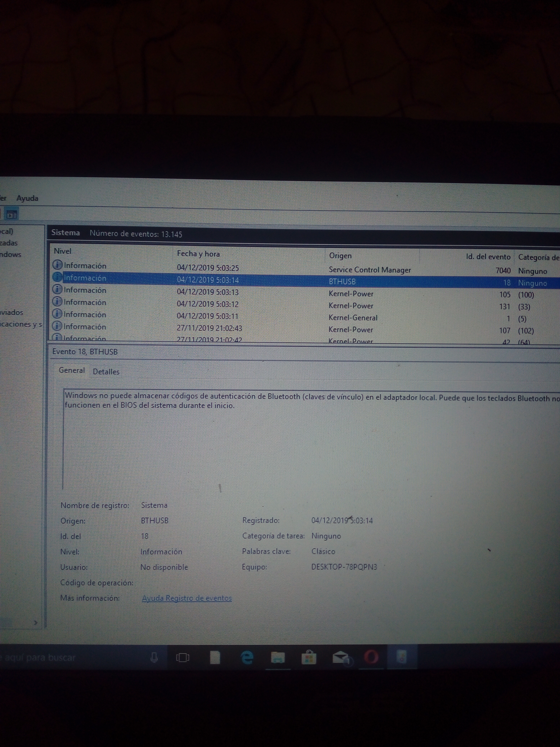Image resolution: width=560 pixels, height=747 pixels.
Task: Sort by Id. del evento column
Action: (488, 257)
